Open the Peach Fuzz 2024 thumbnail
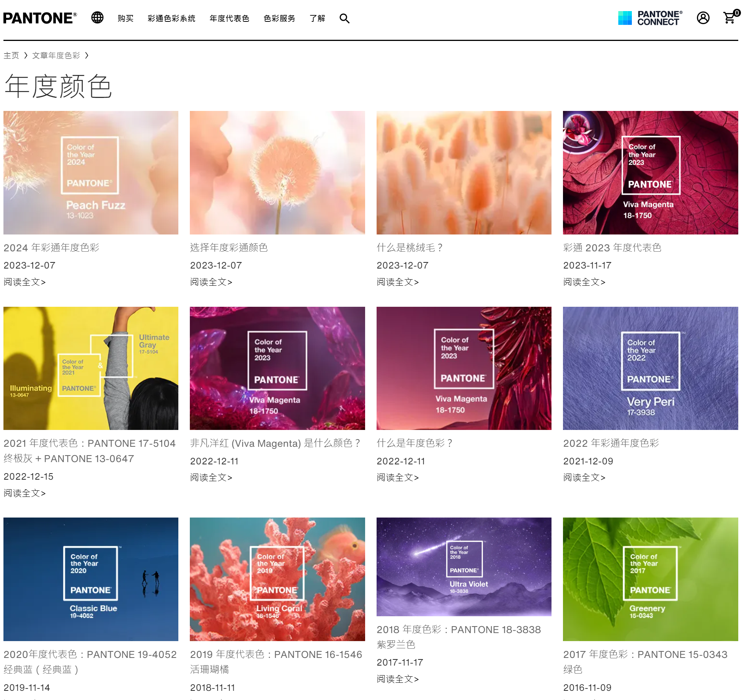This screenshot has width=744, height=700. click(91, 173)
